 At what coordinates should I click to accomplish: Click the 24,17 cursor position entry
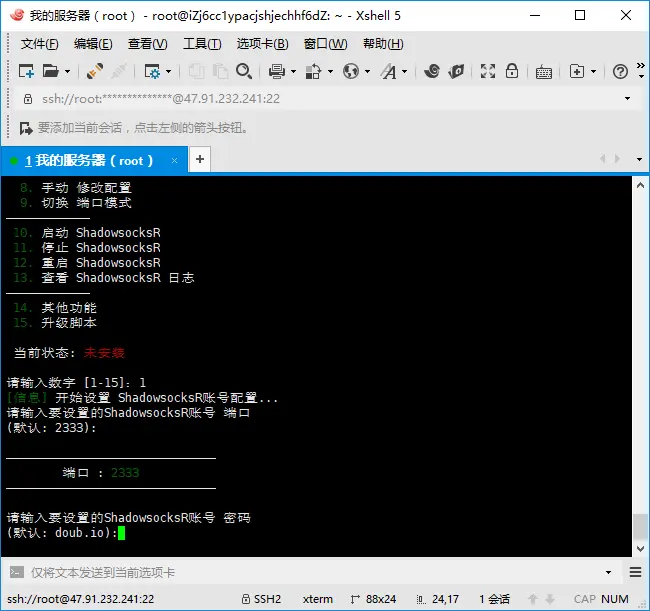pos(438,599)
